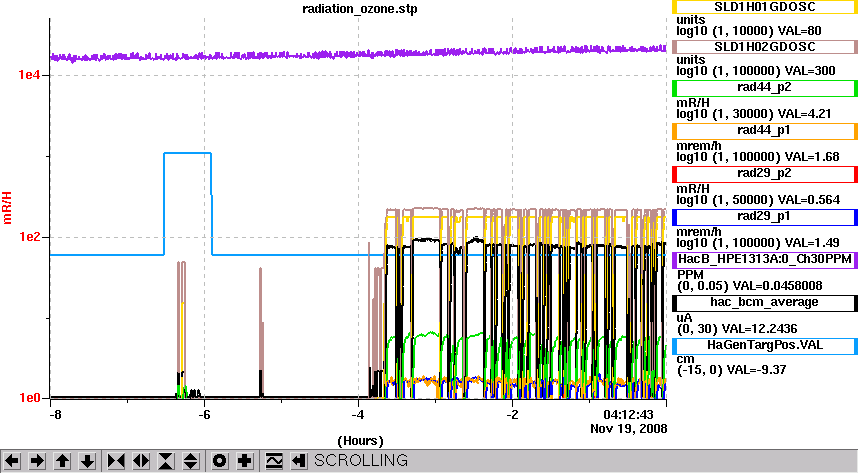Click the 1e0 Y-axis tick label
Image resolution: width=858 pixels, height=473 pixels.
pos(30,398)
